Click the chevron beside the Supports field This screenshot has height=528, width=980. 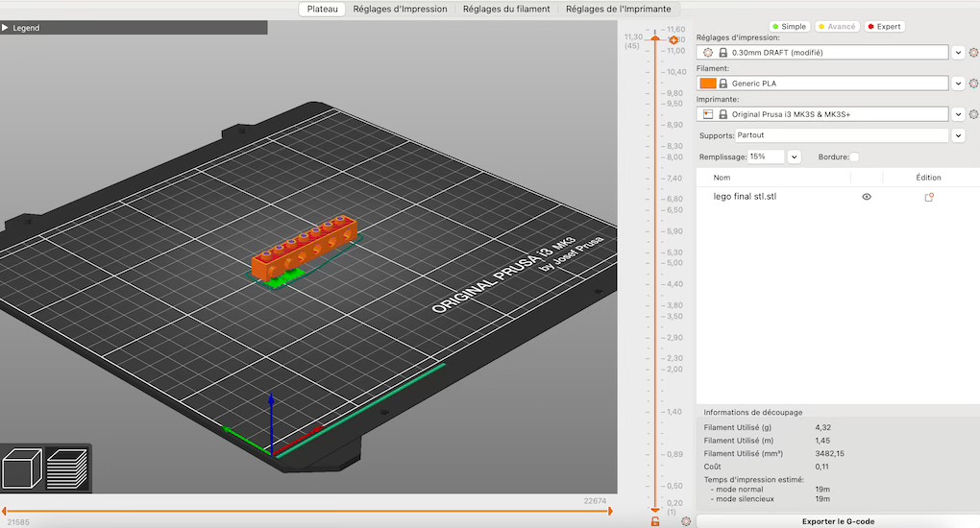point(958,135)
